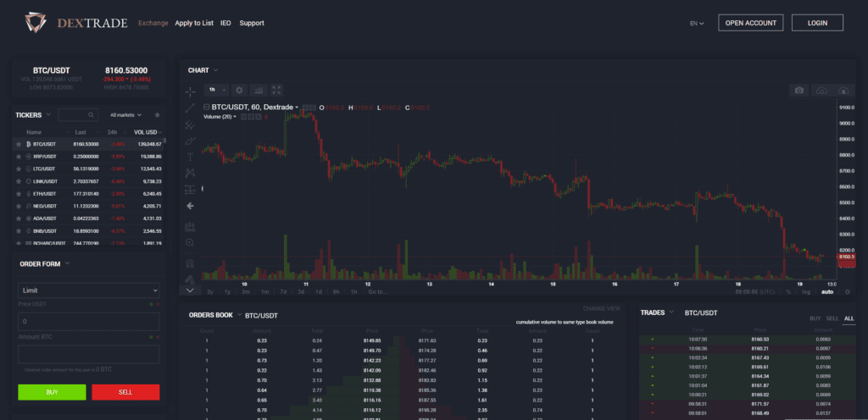868x420 pixels.
Task: Click the tickers search box
Action: point(78,115)
